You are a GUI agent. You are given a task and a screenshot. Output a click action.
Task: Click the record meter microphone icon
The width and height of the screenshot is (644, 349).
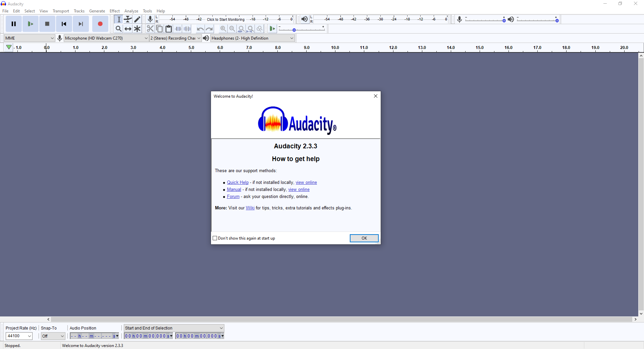[150, 19]
